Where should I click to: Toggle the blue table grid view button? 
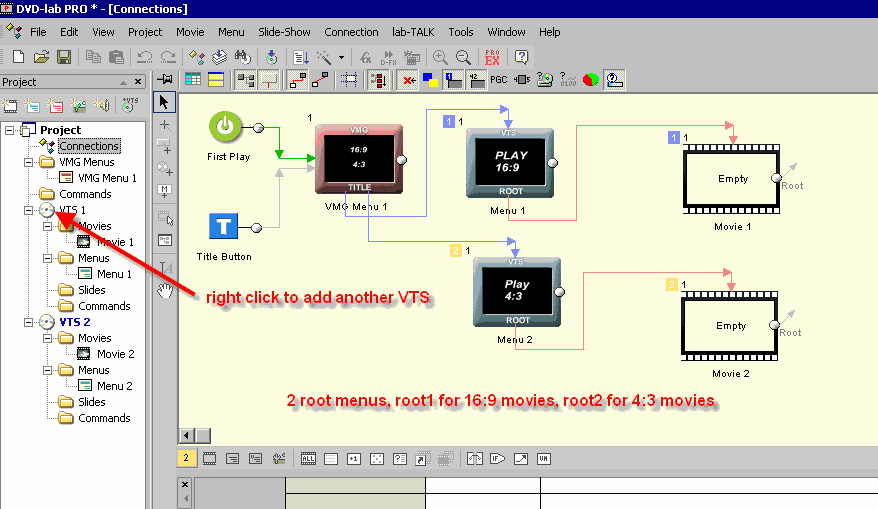coord(193,80)
